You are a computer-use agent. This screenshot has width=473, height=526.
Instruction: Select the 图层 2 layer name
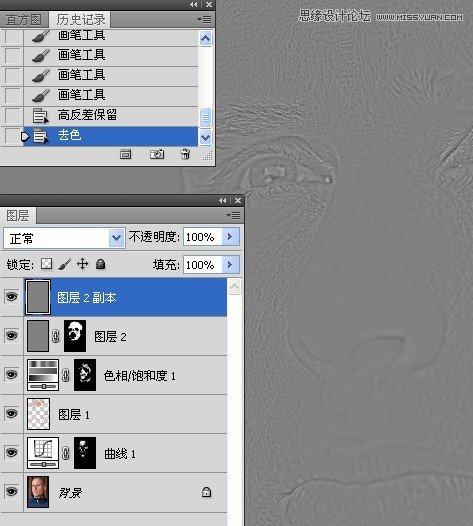[110, 336]
